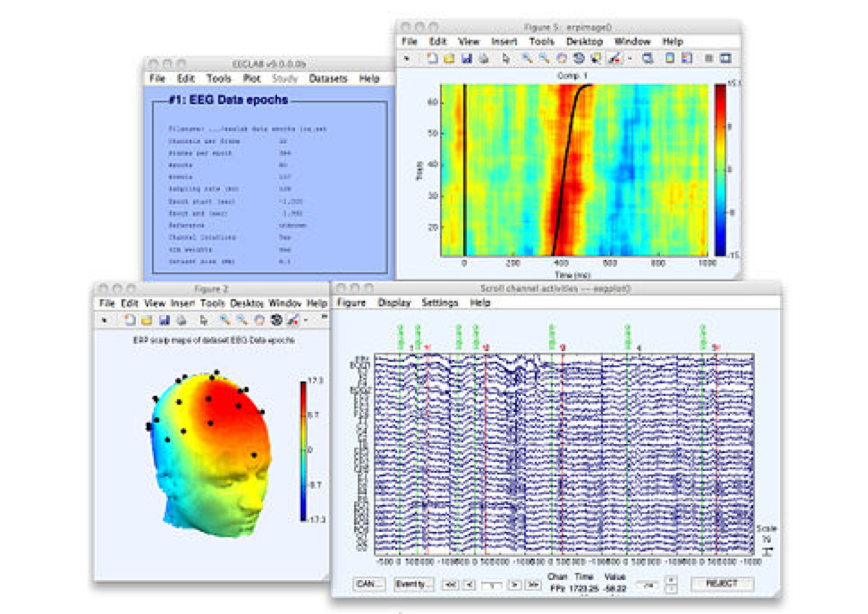The height and width of the screenshot is (614, 868).
Task: Select the Data Cursor tool in erpimage toolbar
Action: (x=596, y=58)
